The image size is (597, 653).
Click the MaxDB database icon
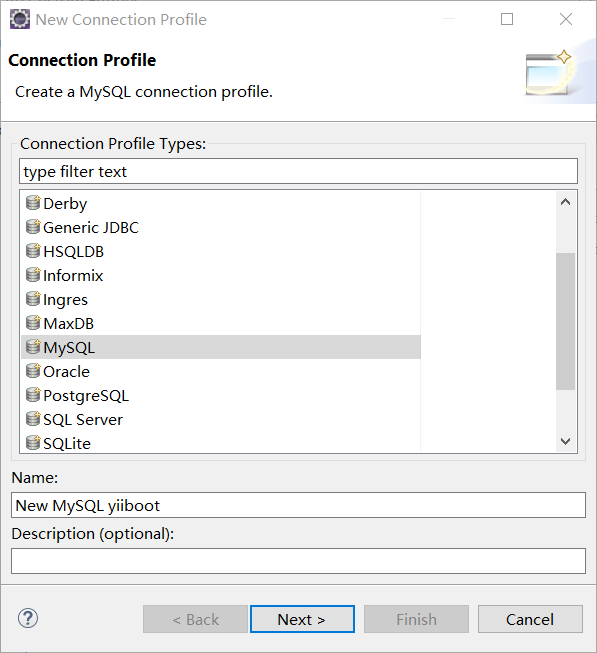(33, 323)
